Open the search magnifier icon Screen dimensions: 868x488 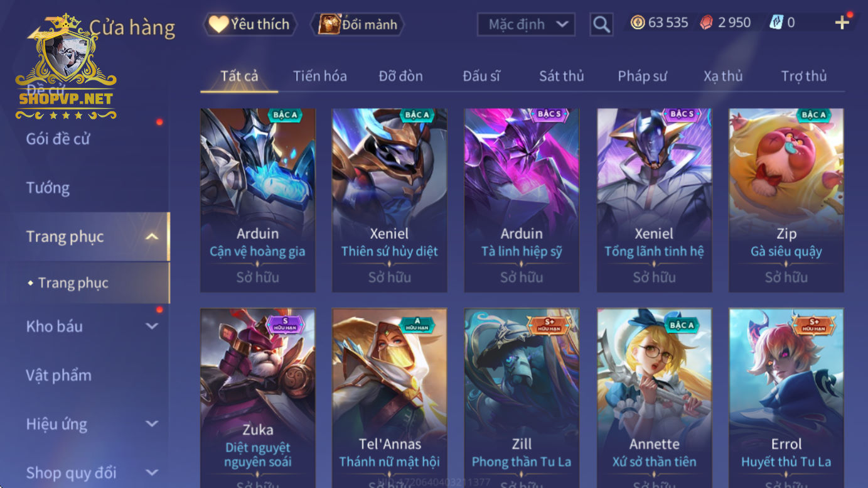point(601,24)
